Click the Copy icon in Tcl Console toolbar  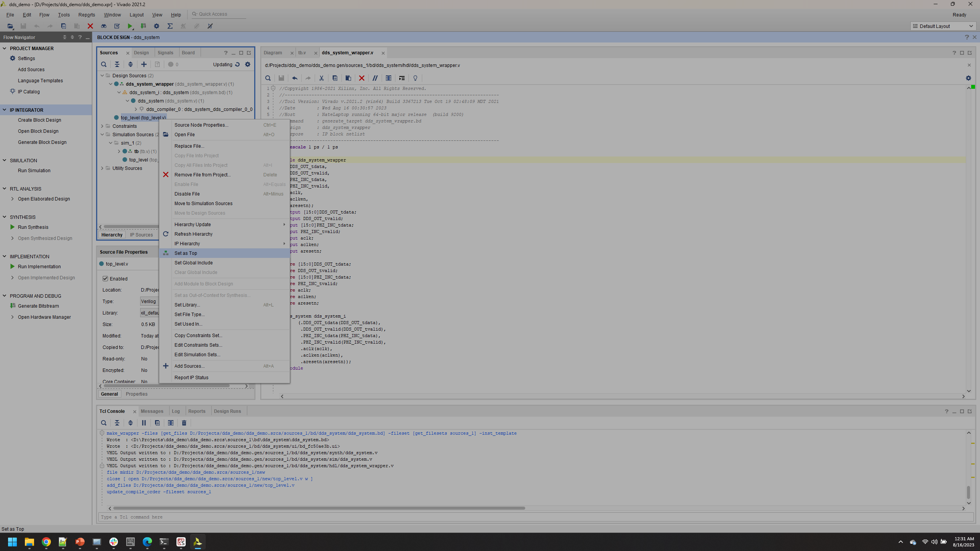(x=157, y=423)
